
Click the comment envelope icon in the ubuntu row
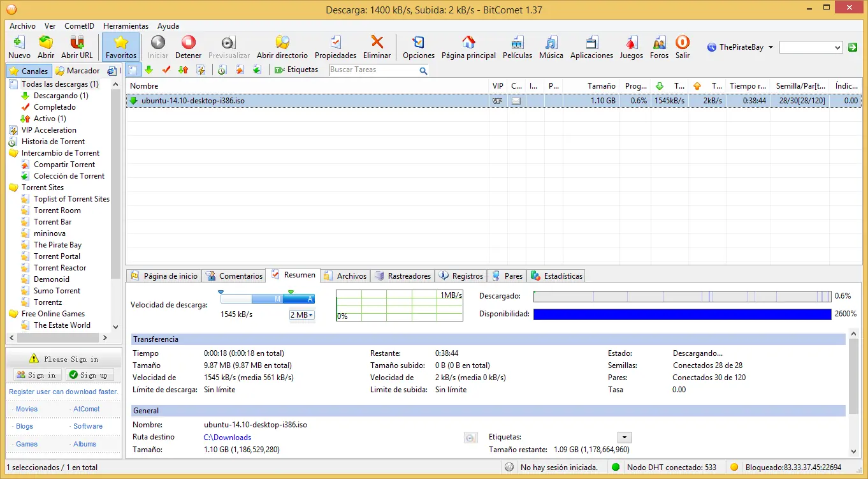pos(516,101)
